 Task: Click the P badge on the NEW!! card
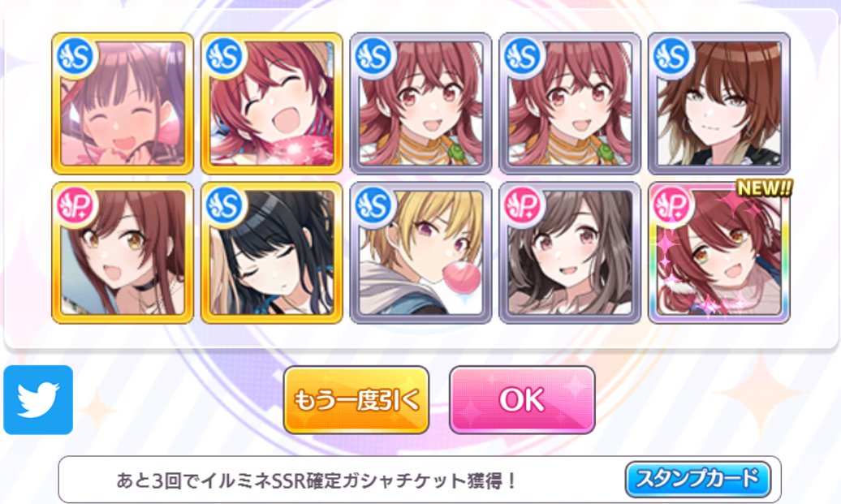pos(672,206)
